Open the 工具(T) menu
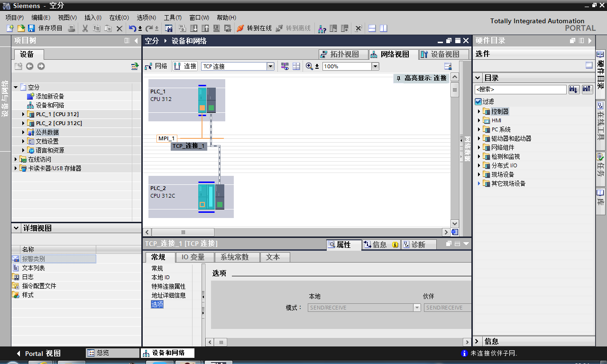 click(173, 18)
